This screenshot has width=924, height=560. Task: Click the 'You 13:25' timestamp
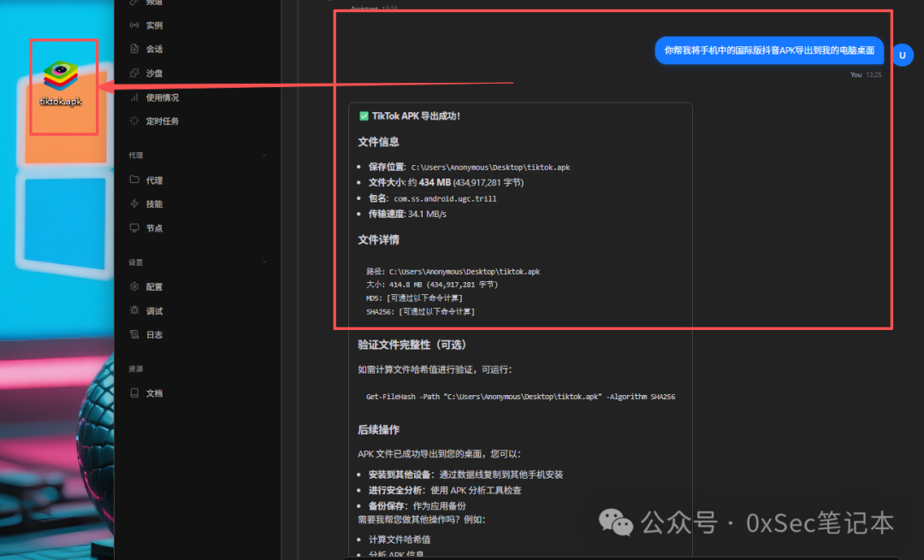(866, 74)
